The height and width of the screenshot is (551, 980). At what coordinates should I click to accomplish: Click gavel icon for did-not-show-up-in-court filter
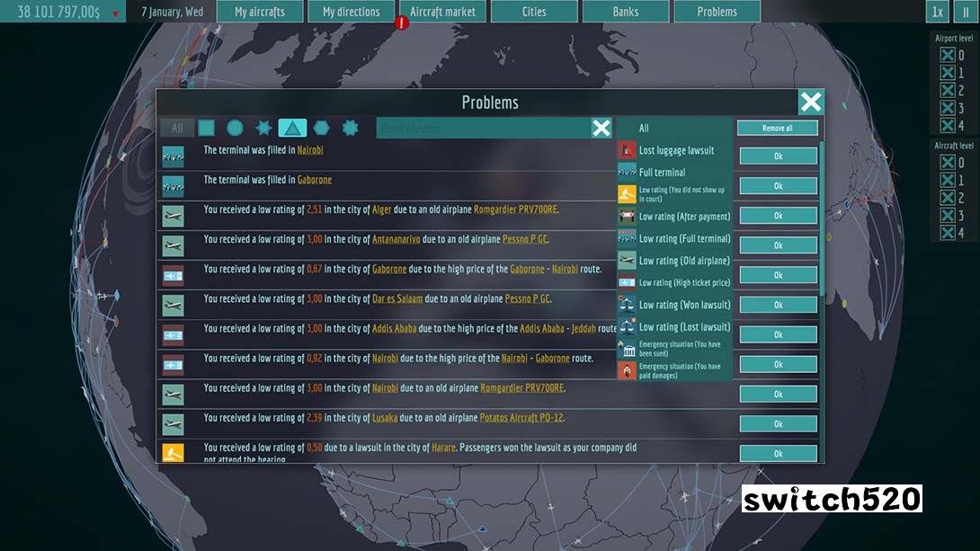[627, 194]
